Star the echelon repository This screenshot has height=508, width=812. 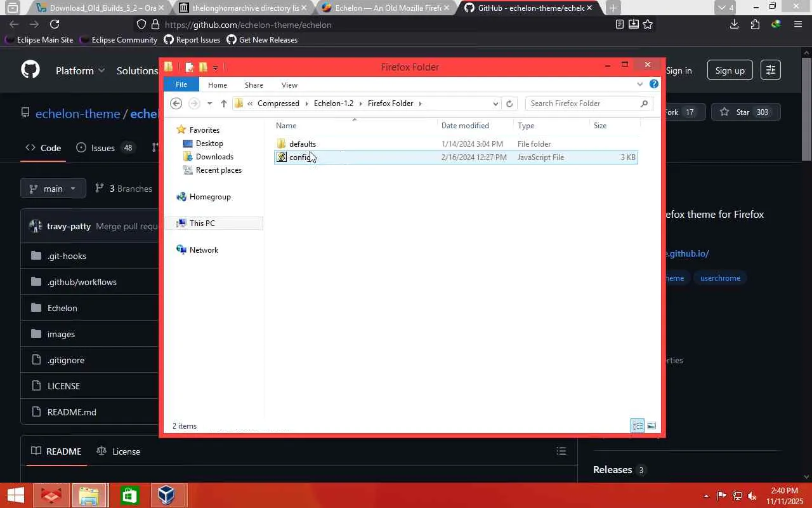pyautogui.click(x=745, y=112)
